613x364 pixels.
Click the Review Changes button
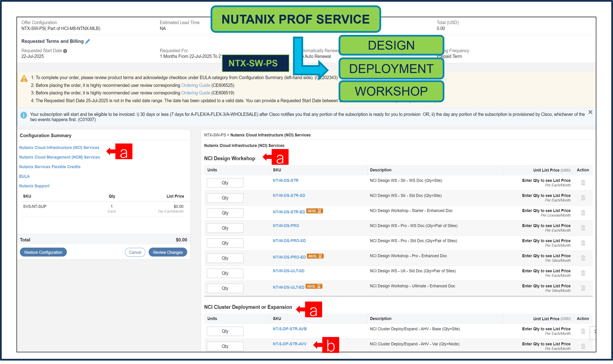(x=168, y=252)
